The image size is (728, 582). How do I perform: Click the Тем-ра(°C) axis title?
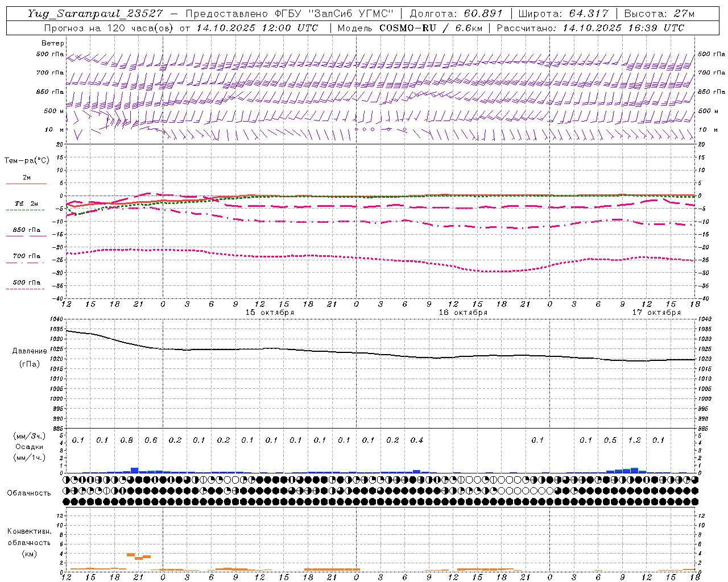tap(27, 161)
